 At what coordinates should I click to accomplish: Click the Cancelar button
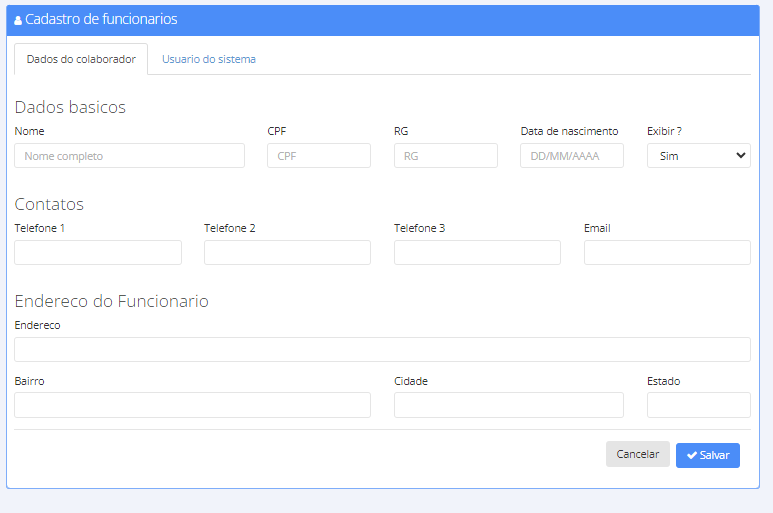coord(637,454)
